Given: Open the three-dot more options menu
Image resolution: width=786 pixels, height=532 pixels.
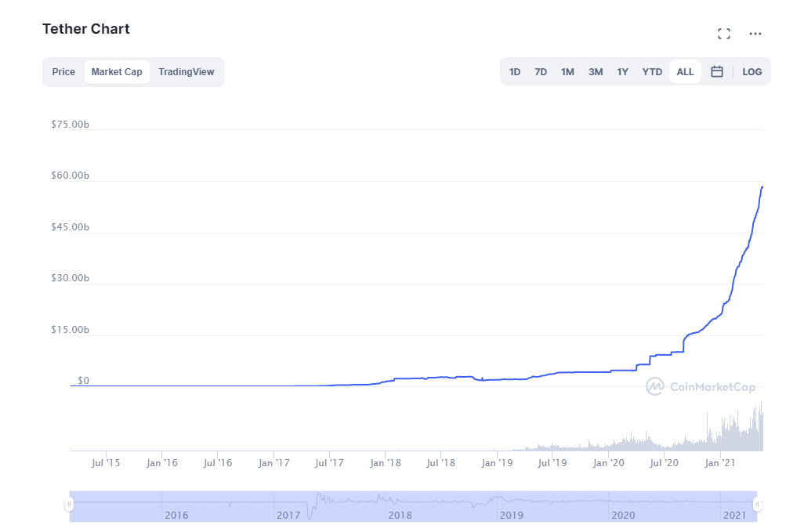Looking at the screenshot, I should 755,34.
